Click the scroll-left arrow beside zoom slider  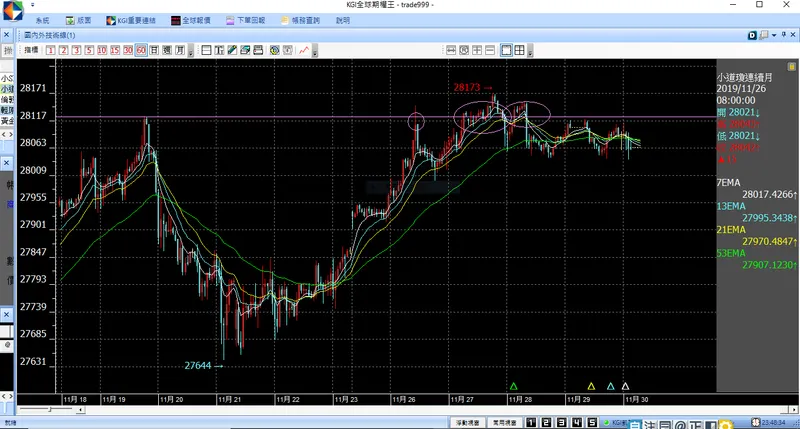tap(81, 410)
